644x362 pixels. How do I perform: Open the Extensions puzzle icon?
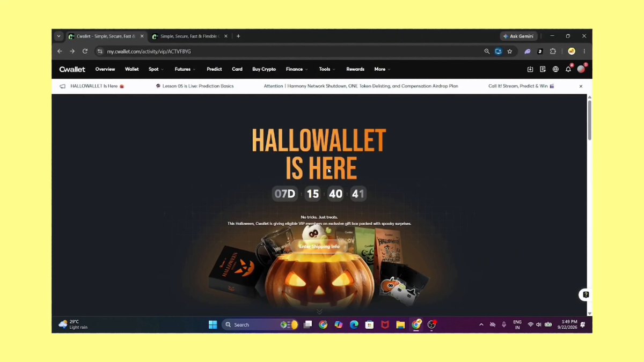(x=553, y=51)
